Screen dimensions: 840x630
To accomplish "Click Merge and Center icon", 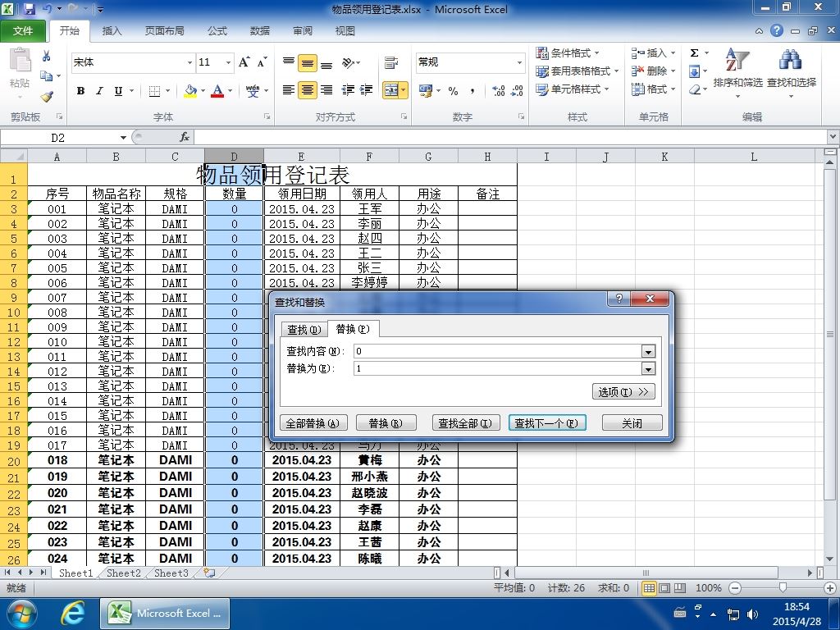I will [x=391, y=90].
